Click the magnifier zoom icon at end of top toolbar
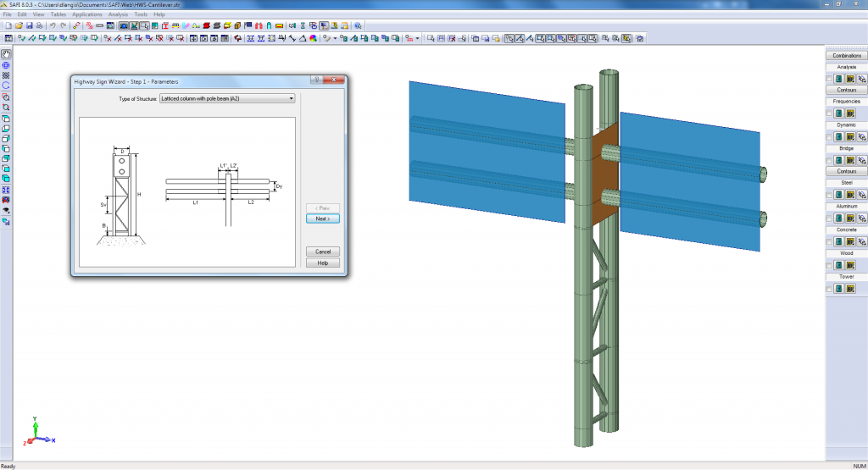 359,26
